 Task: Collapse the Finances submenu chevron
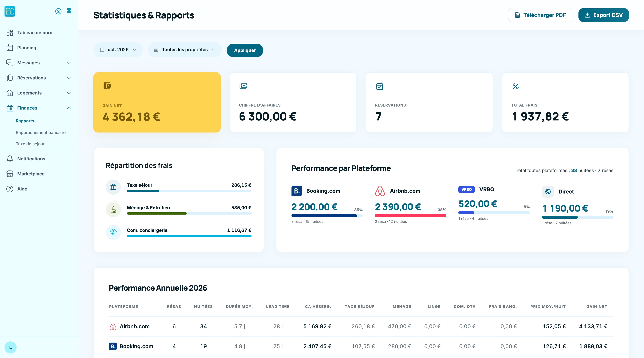(x=69, y=108)
